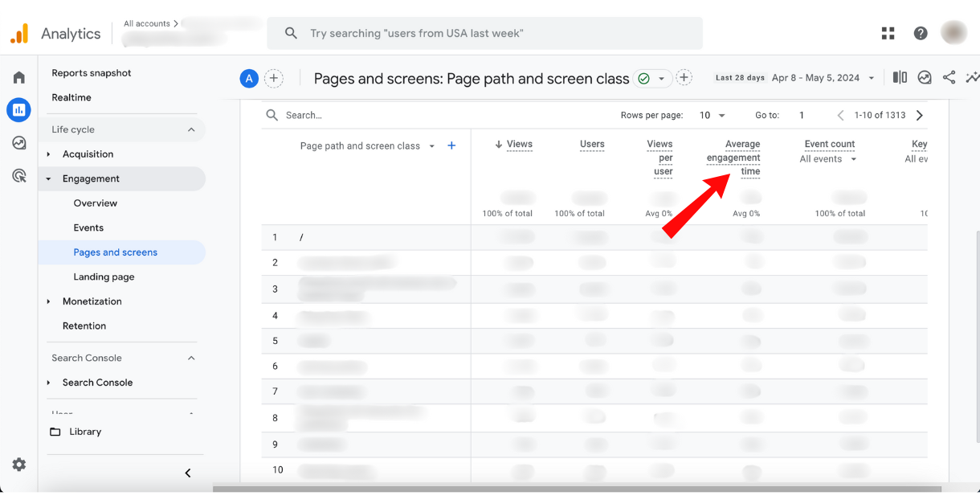This screenshot has height=504, width=980.
Task: Open Event count 'All events' dropdown
Action: pos(828,159)
